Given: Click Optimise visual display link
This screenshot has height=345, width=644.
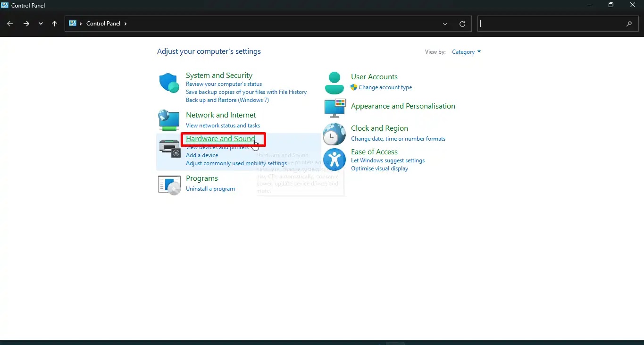Looking at the screenshot, I should (x=379, y=168).
